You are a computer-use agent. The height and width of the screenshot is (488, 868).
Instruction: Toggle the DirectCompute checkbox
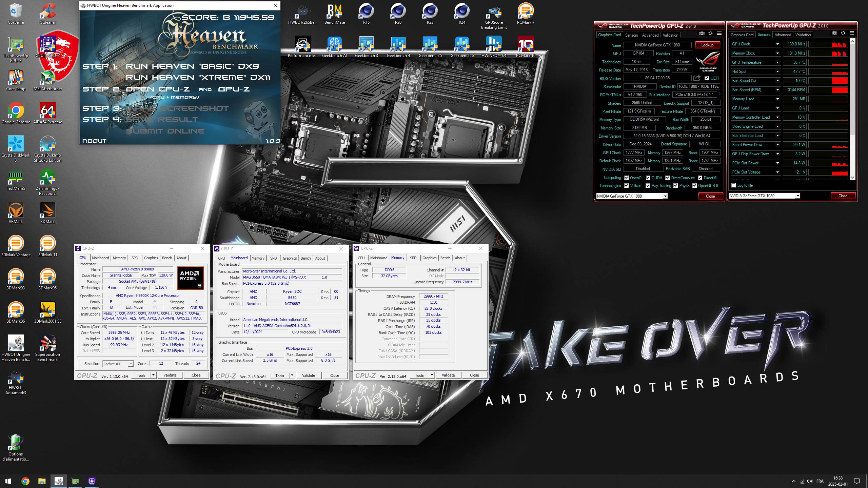667,178
